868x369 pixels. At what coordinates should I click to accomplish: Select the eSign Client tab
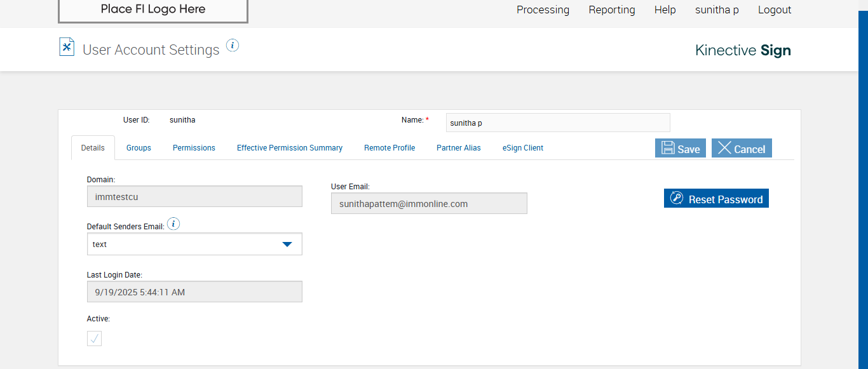point(523,148)
